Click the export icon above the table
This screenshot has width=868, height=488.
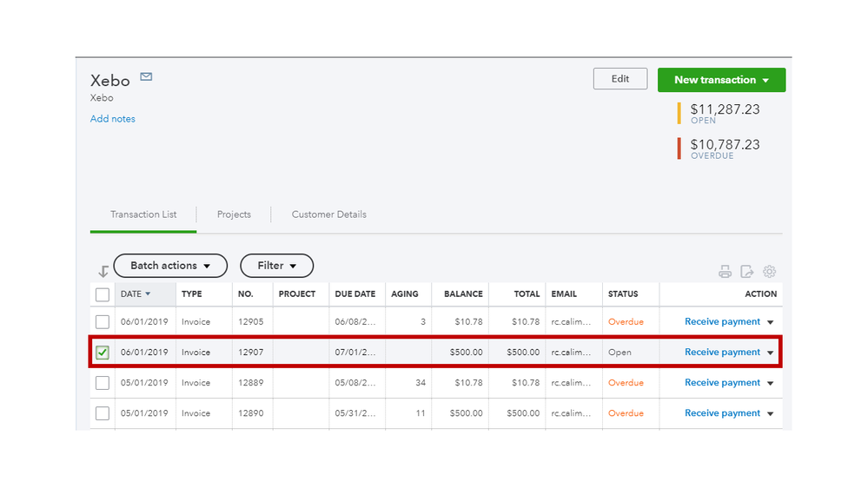pos(746,272)
